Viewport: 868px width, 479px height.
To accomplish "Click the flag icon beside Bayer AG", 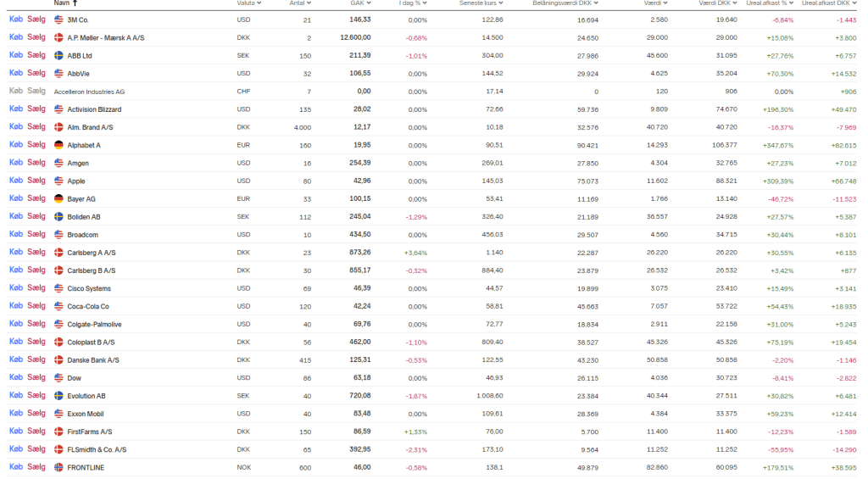I will click(x=58, y=198).
